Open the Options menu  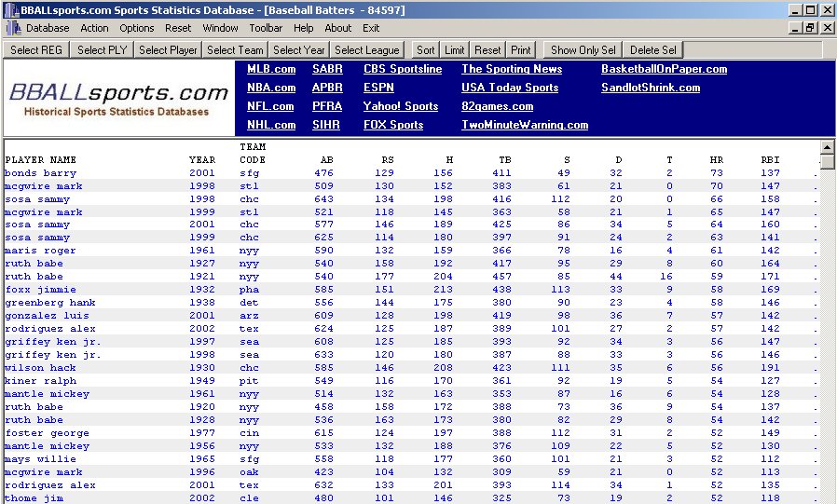point(136,28)
